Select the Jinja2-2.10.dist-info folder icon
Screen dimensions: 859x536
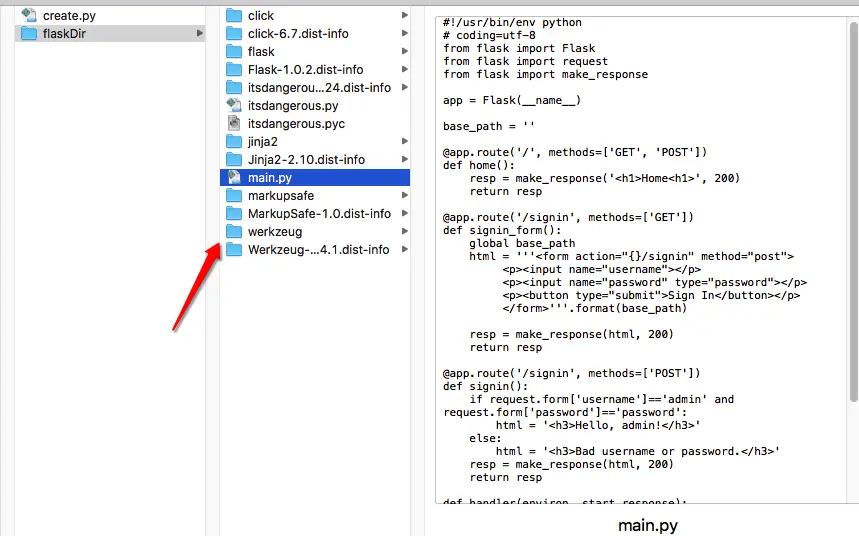coord(234,159)
